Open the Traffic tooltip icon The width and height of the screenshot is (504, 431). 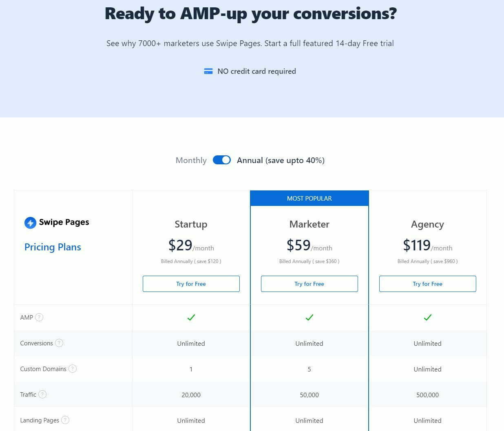42,394
